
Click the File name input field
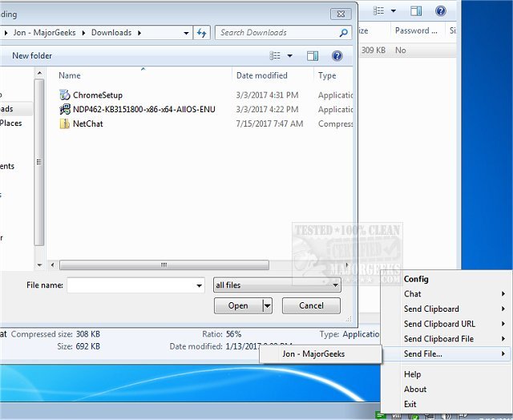click(x=135, y=285)
